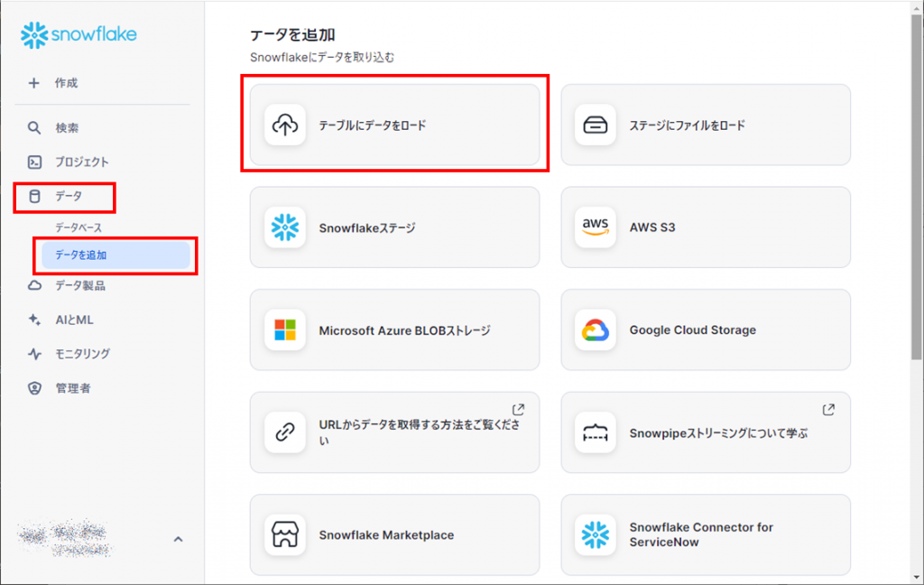
Task: Click the cloud upload icon on テーブルにデータをロード
Action: point(285,124)
